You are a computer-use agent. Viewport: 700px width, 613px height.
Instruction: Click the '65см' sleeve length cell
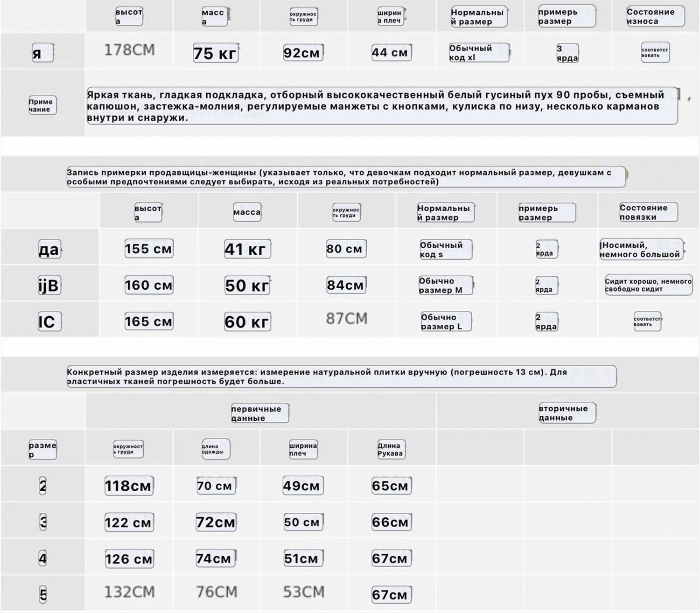391,486
